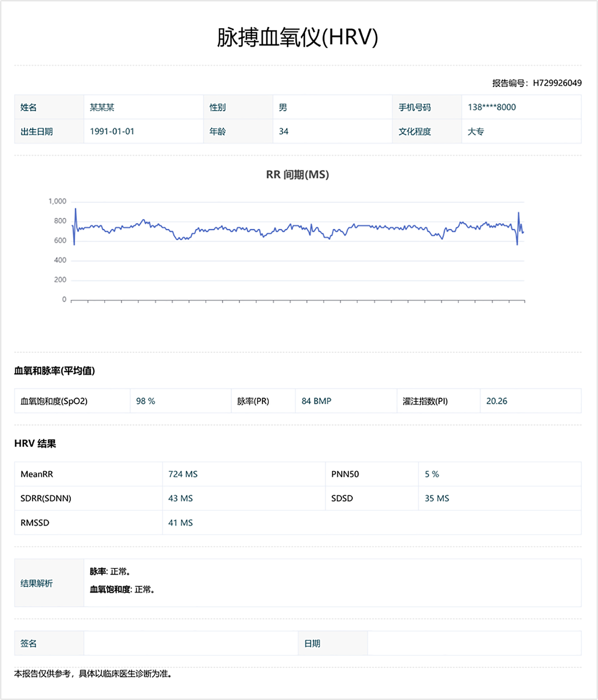
Task: Click the pulse rate value 84 BMP
Action: pyautogui.click(x=316, y=401)
